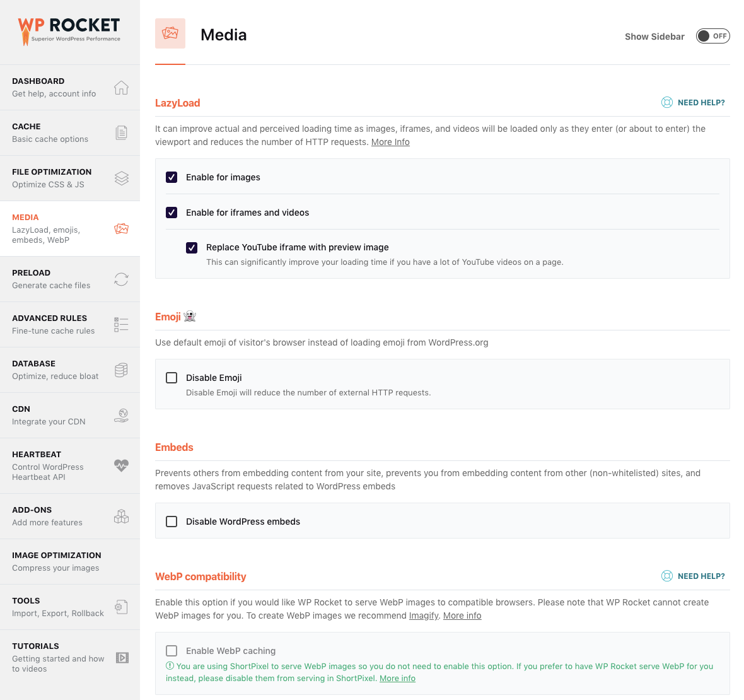
Task: Open Advanced Rules via its list icon
Action: 121,324
